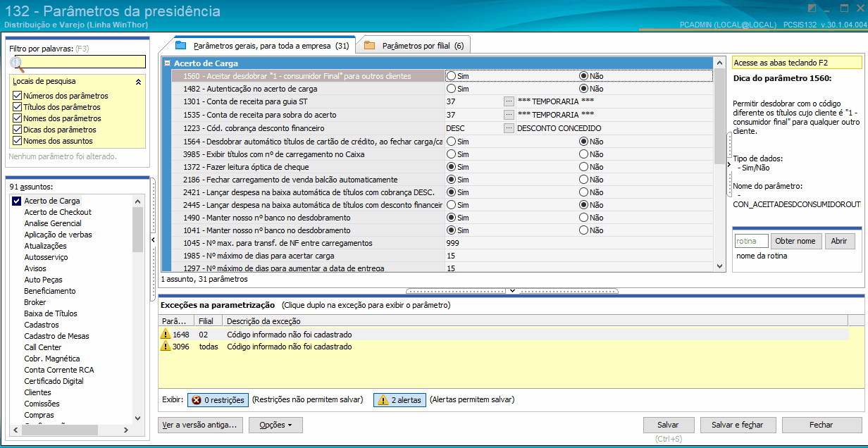The height and width of the screenshot is (448, 868).
Task: Click the rotina input field
Action: (751, 241)
